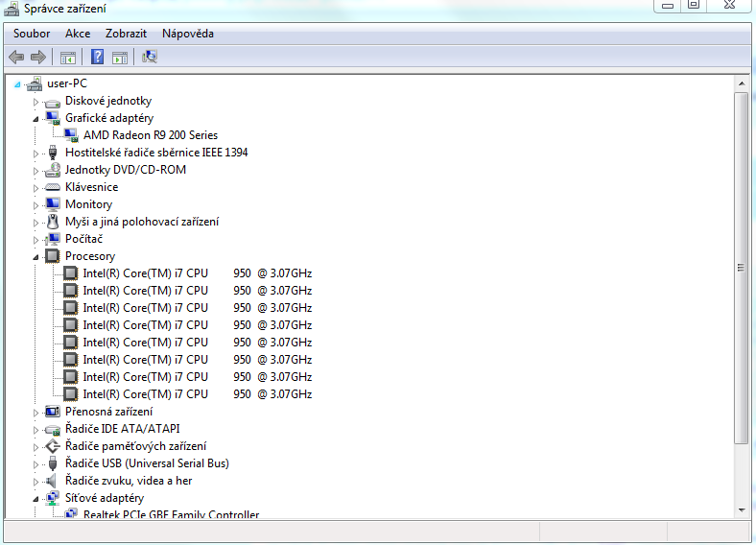Collapse the Procesory node
This screenshot has width=756, height=545.
click(35, 257)
